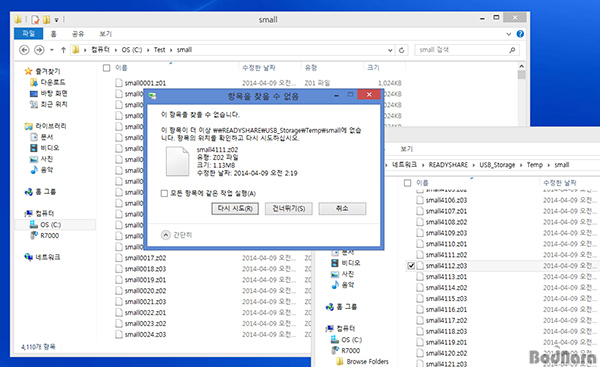The image size is (600, 367).
Task: Toggle select-all checkbox in network window header
Action: (408, 183)
